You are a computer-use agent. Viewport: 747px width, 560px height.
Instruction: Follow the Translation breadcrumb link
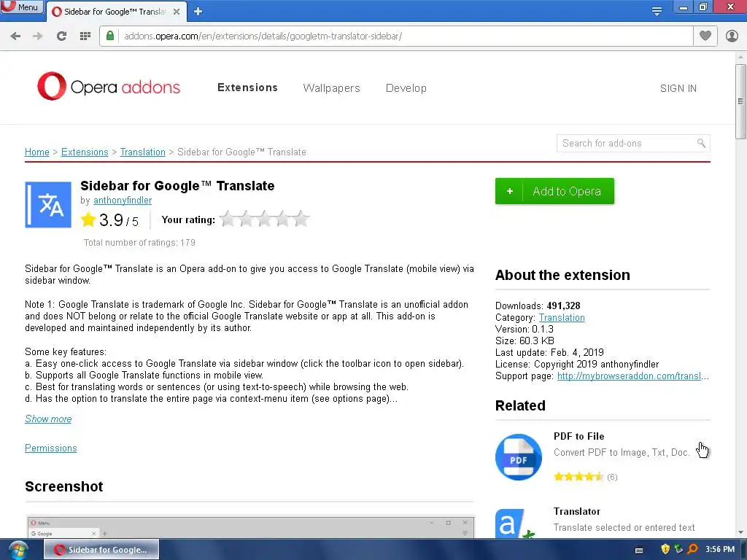click(142, 152)
